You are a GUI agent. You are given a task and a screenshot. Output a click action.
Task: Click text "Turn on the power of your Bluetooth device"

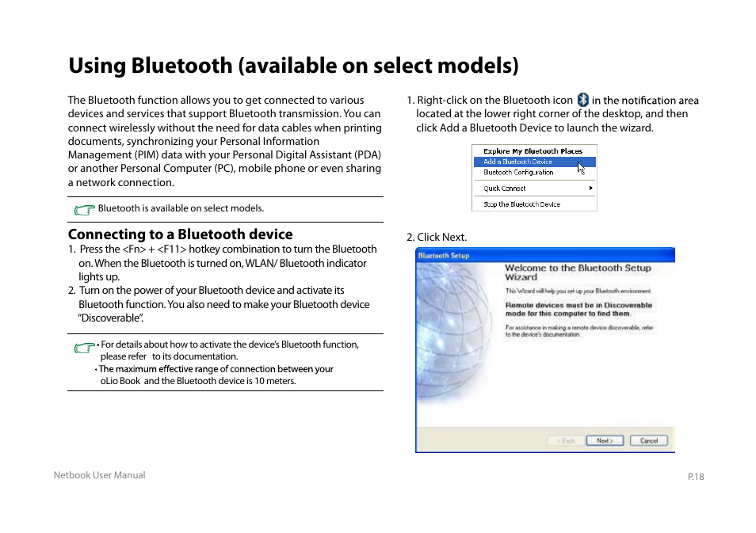click(177, 291)
